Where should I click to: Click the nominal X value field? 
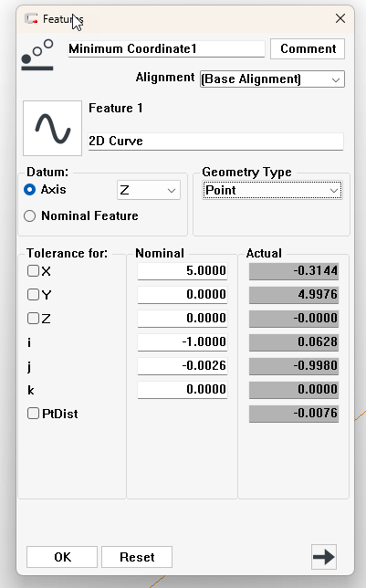183,271
